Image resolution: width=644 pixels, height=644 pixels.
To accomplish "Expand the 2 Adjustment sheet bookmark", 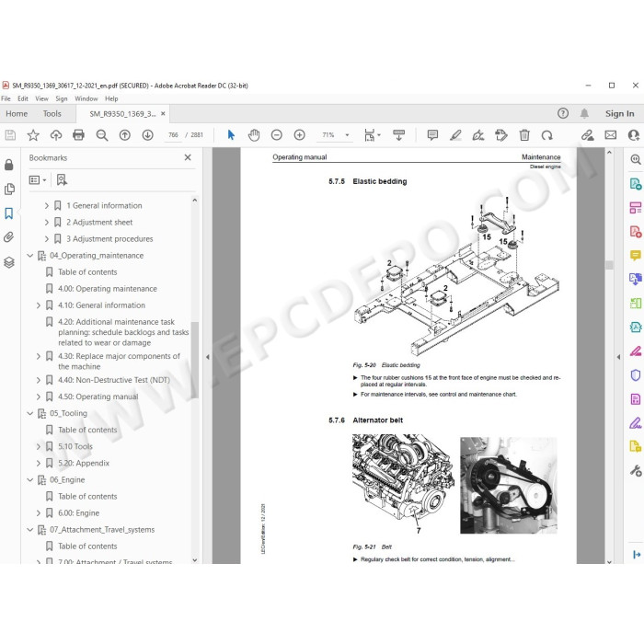I will (46, 223).
